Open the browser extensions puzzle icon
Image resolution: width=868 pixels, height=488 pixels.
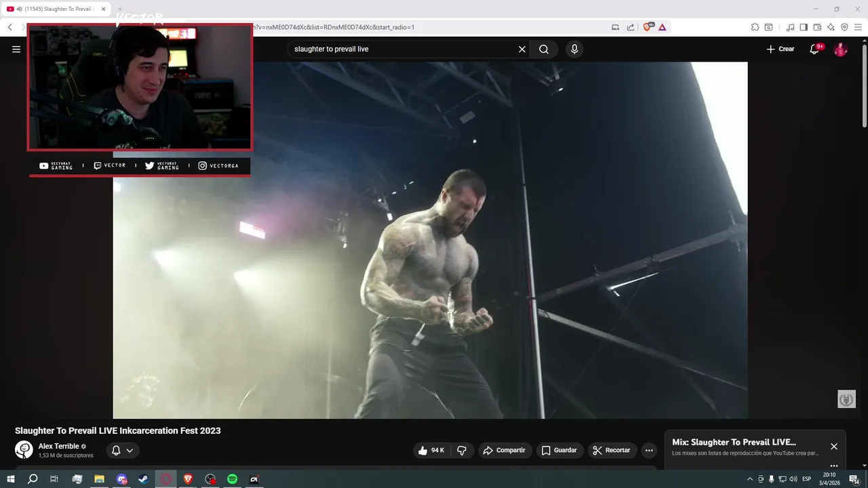755,27
